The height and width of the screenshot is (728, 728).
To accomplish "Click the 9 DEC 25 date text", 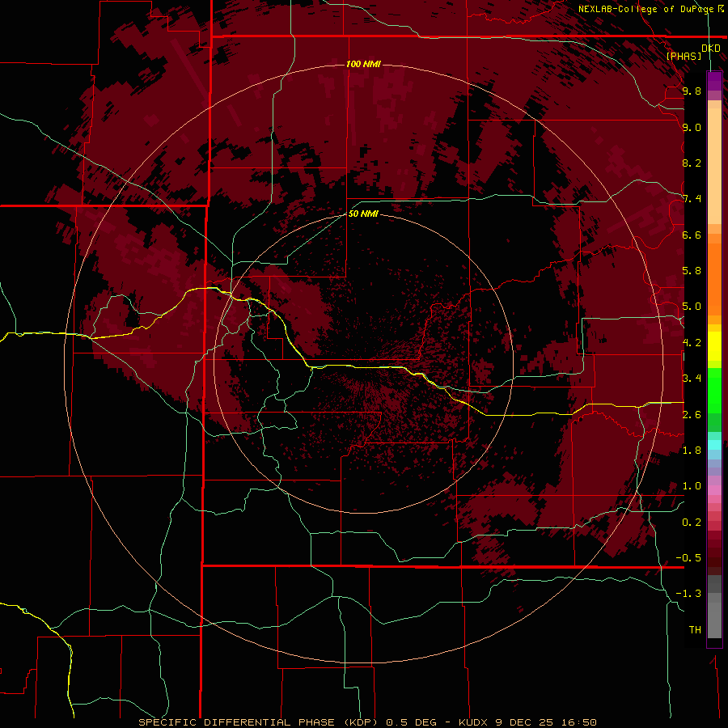I will pyautogui.click(x=525, y=722).
